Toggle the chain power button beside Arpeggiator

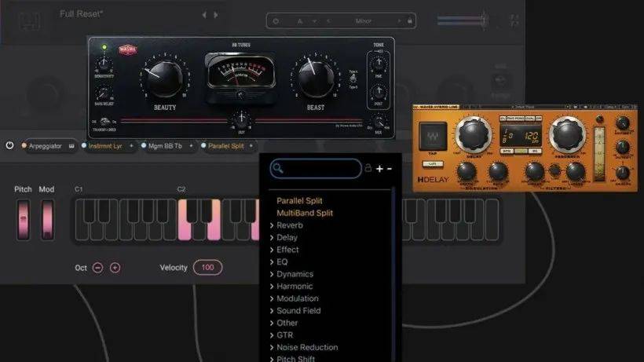(x=9, y=146)
